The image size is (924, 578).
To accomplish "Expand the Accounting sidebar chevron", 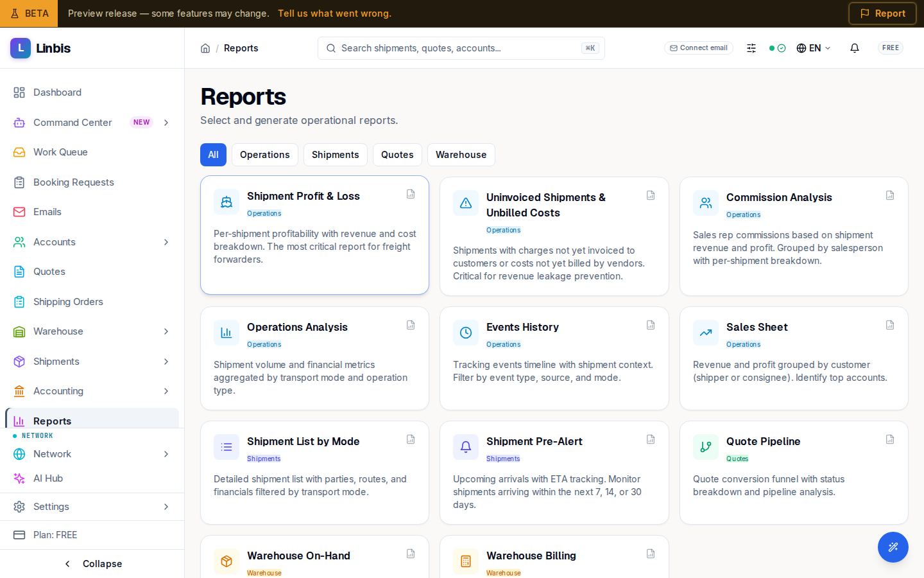I will pyautogui.click(x=166, y=391).
